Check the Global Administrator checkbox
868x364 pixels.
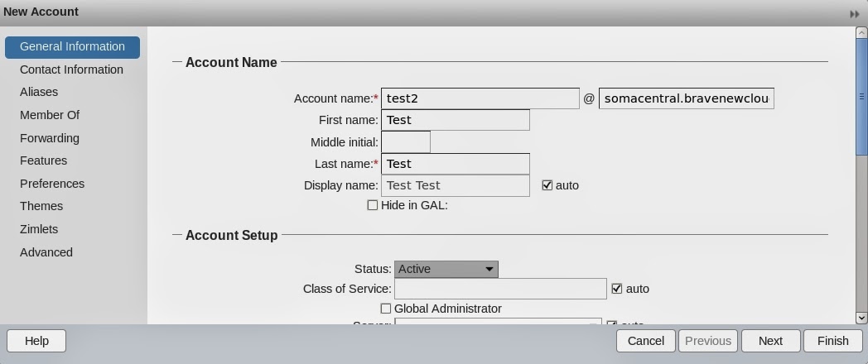pyautogui.click(x=386, y=309)
